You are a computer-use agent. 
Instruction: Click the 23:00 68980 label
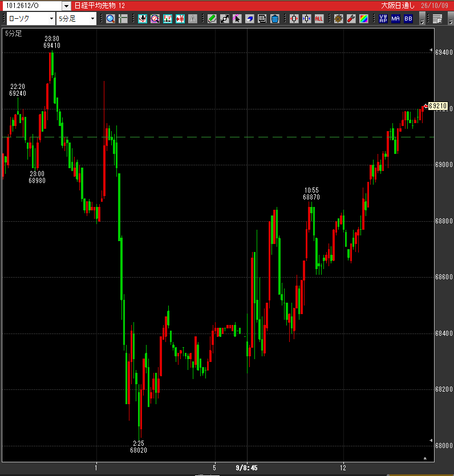[x=37, y=177]
